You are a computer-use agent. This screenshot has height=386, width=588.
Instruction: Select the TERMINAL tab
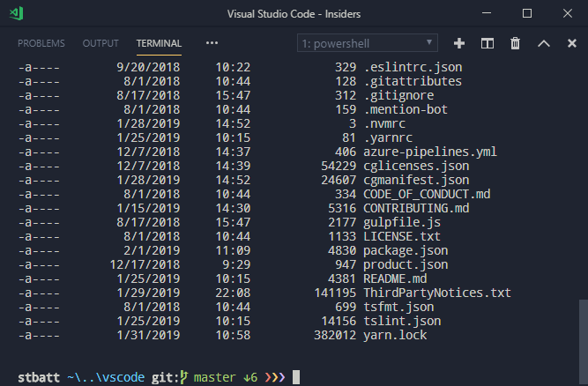[159, 43]
